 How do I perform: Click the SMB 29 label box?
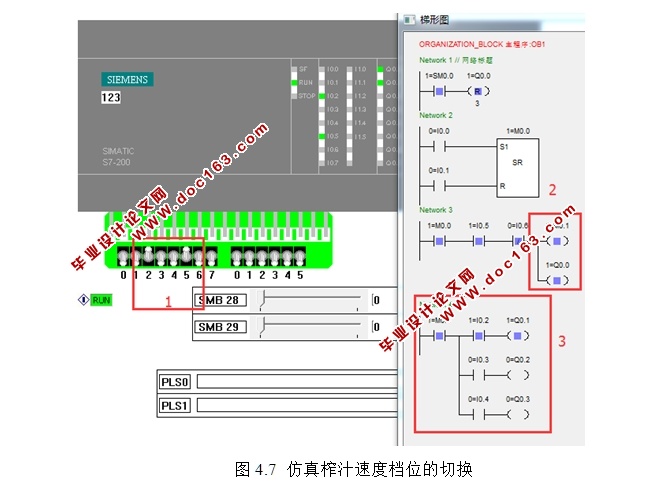click(220, 327)
